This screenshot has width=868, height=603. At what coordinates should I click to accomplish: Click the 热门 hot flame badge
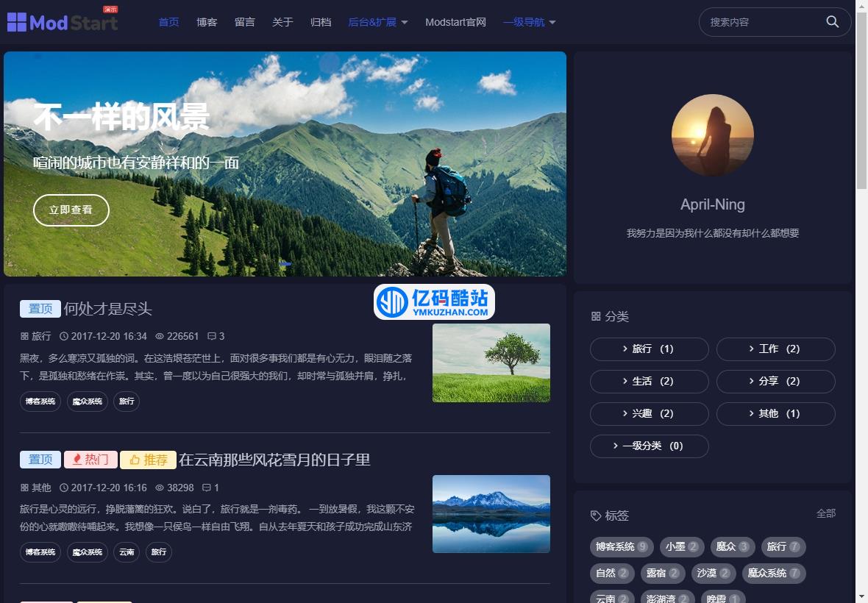pyautogui.click(x=90, y=460)
